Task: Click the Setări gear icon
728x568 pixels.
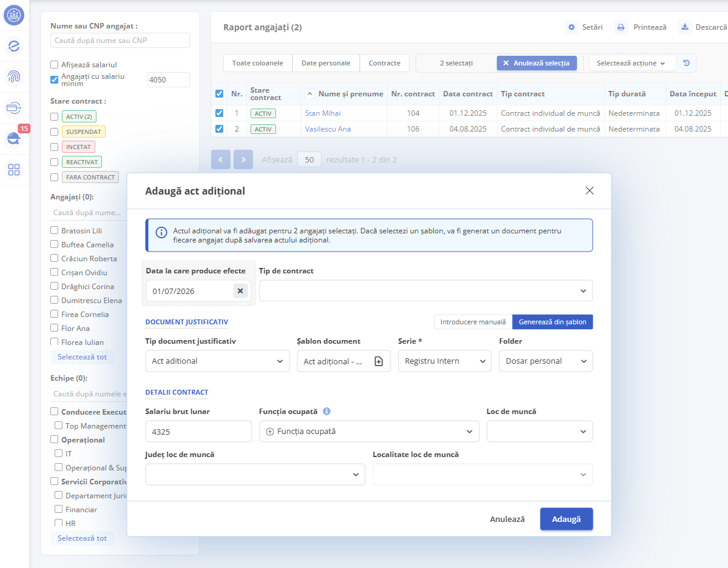Action: (x=571, y=27)
